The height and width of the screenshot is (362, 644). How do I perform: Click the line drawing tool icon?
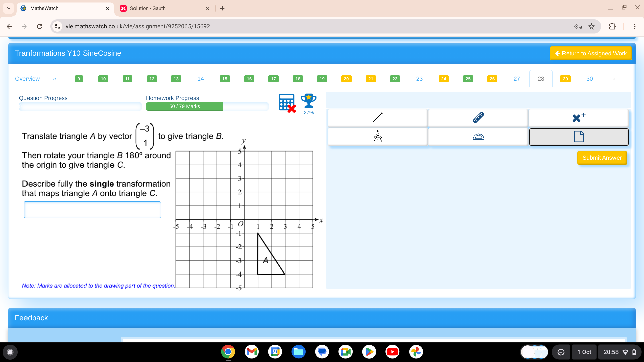click(377, 118)
